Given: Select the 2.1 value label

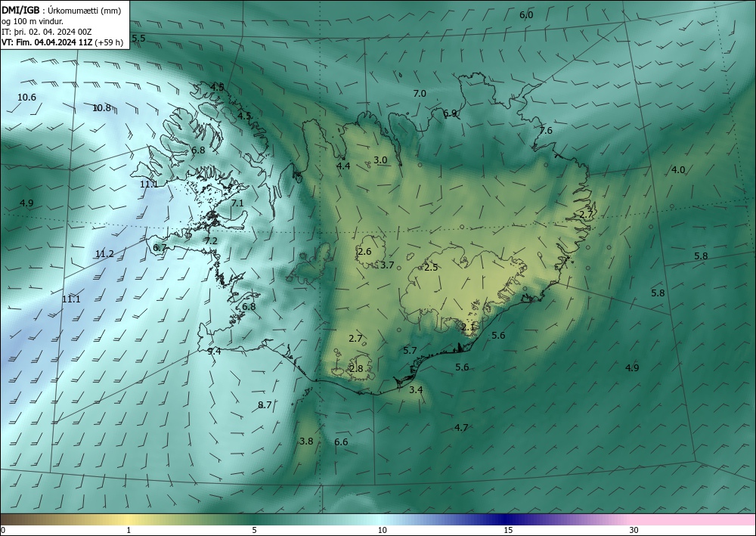Looking at the screenshot, I should coord(468,327).
